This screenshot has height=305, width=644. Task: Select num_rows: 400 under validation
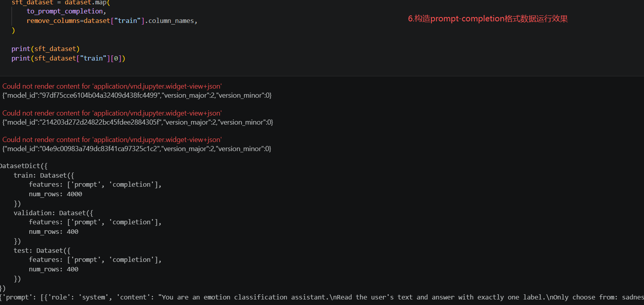tap(54, 231)
